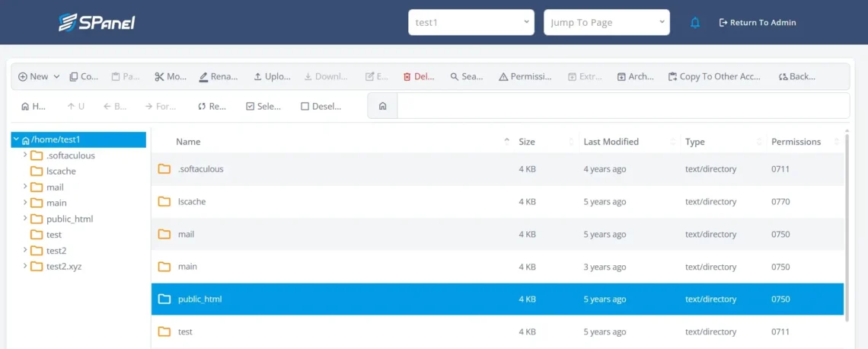The width and height of the screenshot is (868, 349).
Task: Click the Extract toolbar button
Action: 585,76
